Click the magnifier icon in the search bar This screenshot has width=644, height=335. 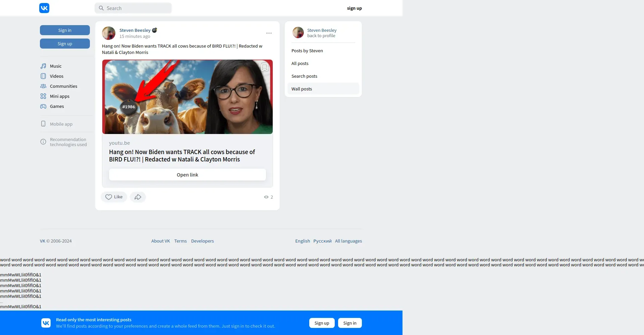click(x=101, y=8)
